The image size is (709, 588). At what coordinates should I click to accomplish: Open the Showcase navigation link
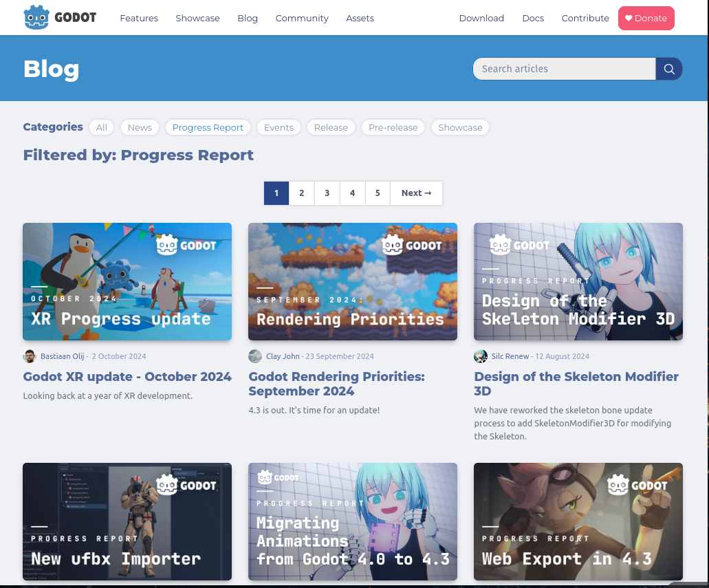(x=197, y=18)
